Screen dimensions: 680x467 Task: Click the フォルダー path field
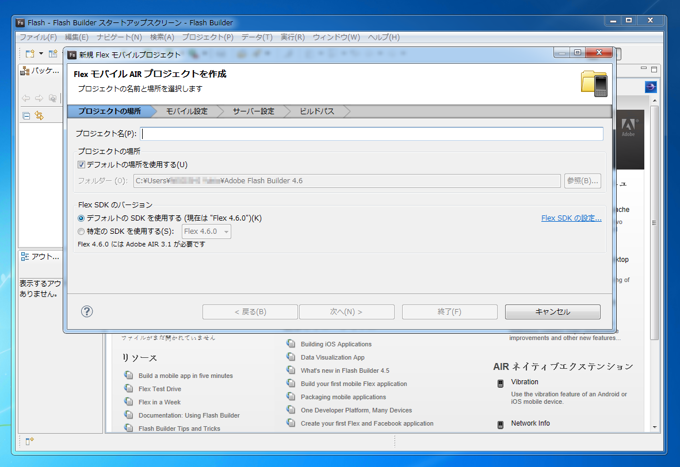[x=347, y=181]
